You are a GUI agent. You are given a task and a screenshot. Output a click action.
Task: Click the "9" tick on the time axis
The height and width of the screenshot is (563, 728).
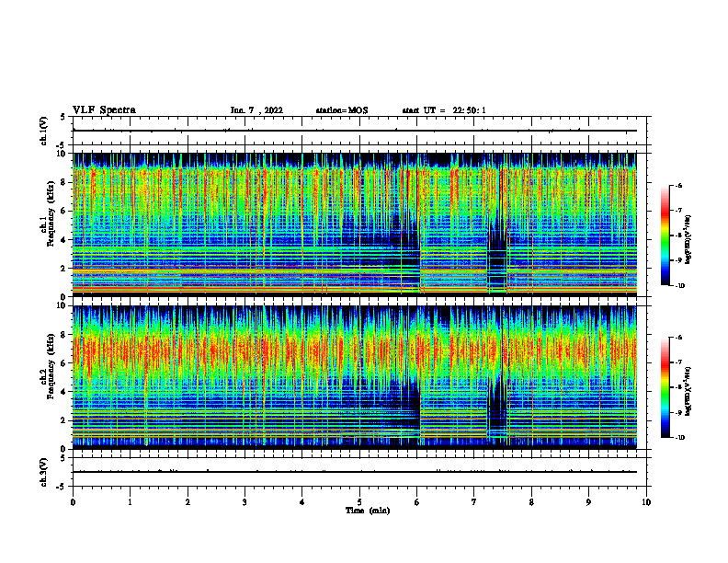pyautogui.click(x=588, y=502)
